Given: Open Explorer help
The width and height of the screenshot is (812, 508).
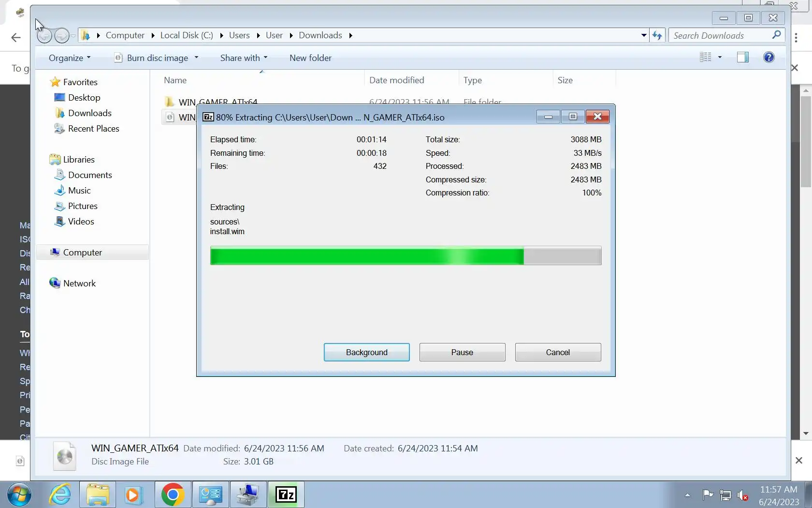Looking at the screenshot, I should 768,58.
